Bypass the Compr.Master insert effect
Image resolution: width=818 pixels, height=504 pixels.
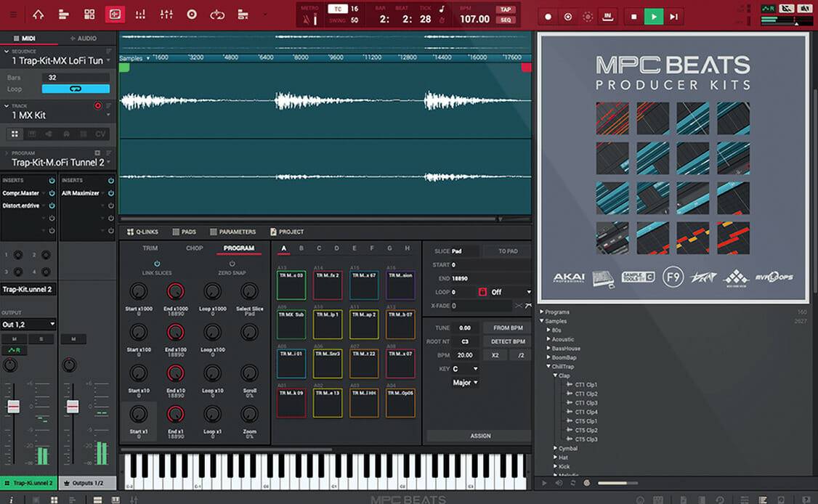52,193
